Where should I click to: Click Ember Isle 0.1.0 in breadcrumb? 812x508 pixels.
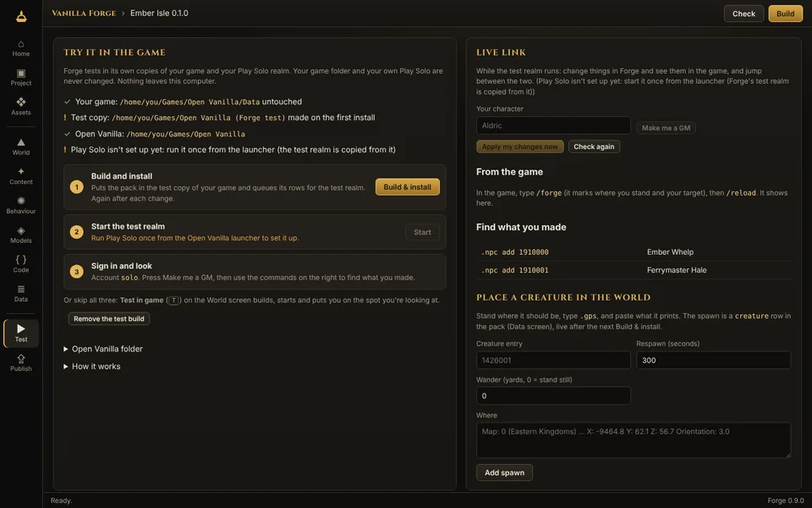click(159, 14)
